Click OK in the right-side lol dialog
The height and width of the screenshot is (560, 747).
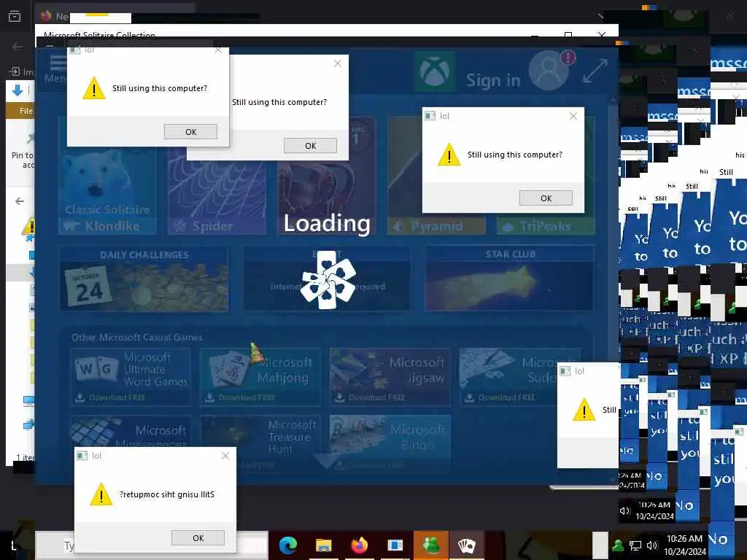coord(546,198)
